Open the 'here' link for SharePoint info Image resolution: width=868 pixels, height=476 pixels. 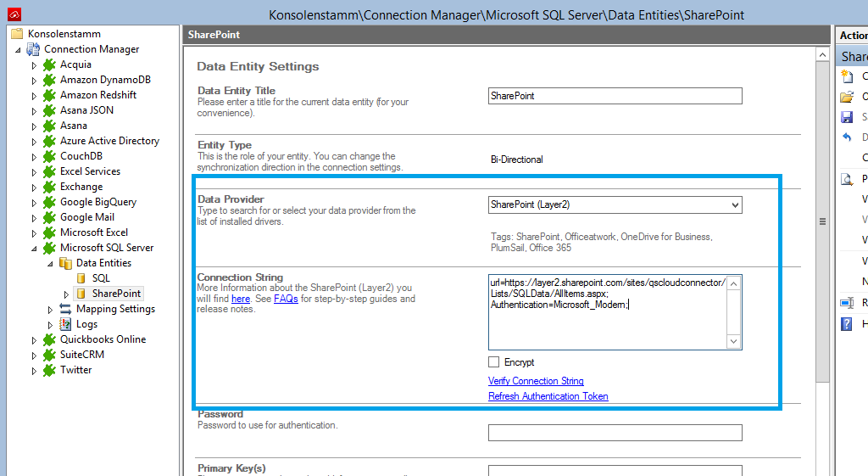(x=240, y=299)
